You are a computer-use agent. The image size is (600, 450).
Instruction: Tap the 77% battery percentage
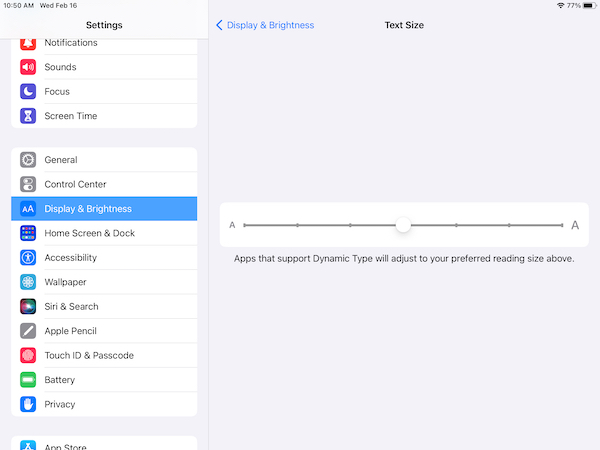[x=574, y=5]
